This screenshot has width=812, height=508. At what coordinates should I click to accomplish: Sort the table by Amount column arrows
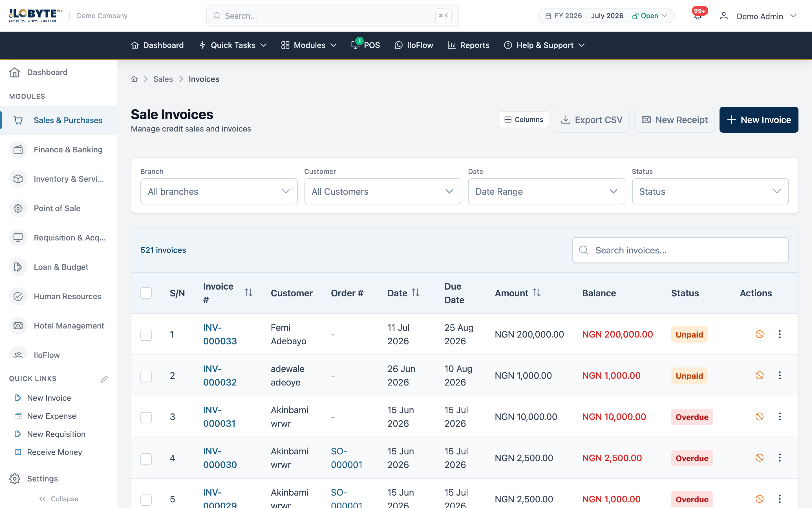pos(537,293)
